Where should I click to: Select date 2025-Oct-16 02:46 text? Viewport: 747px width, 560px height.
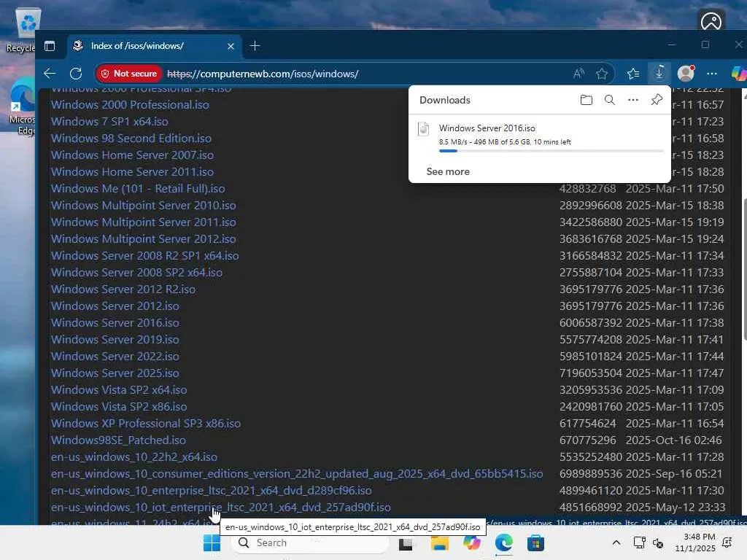(x=673, y=440)
